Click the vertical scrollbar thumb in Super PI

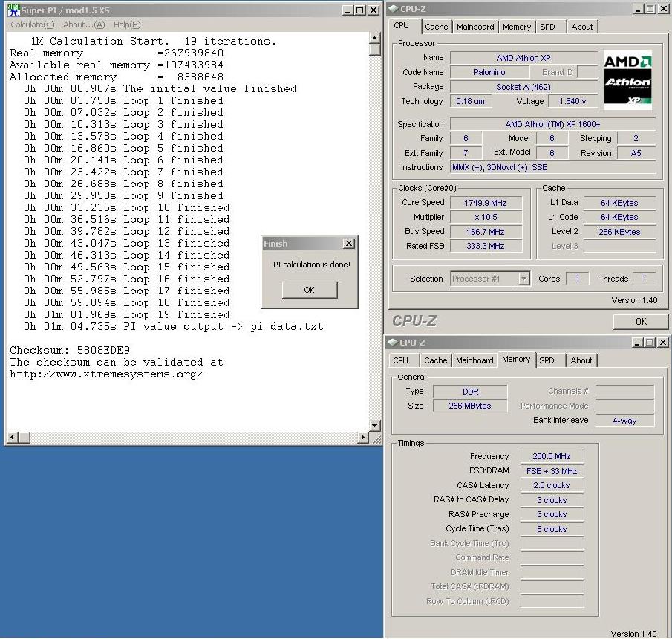pyautogui.click(x=374, y=49)
